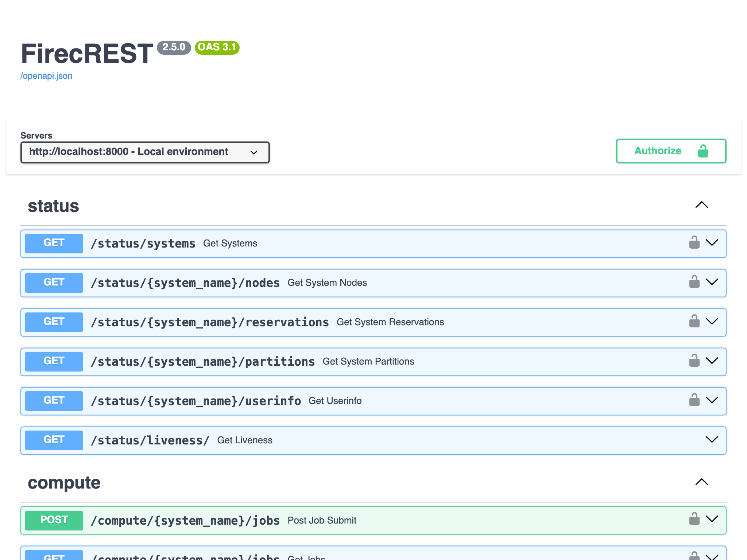
Task: Select the /status/{system_name}/reservations path text
Action: tap(210, 322)
